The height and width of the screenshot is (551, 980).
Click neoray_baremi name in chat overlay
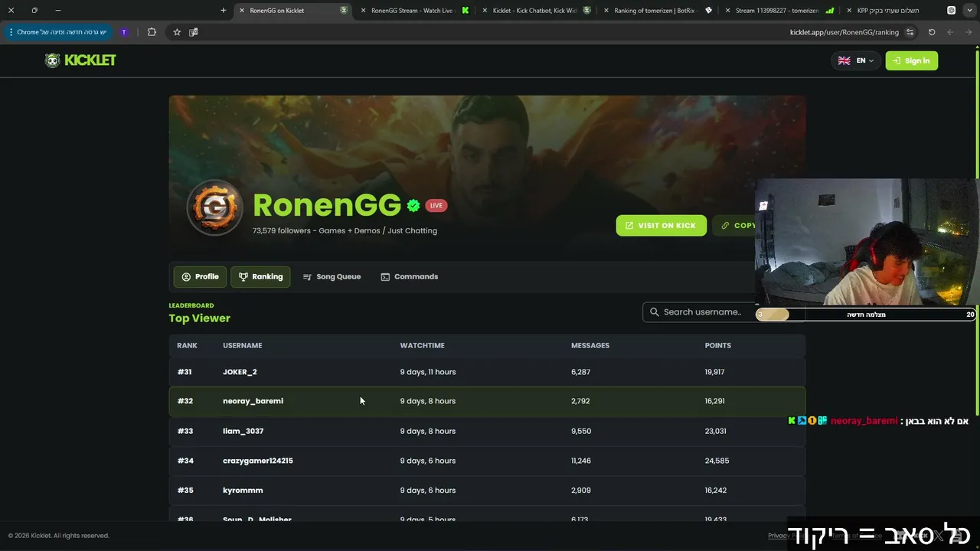(864, 421)
